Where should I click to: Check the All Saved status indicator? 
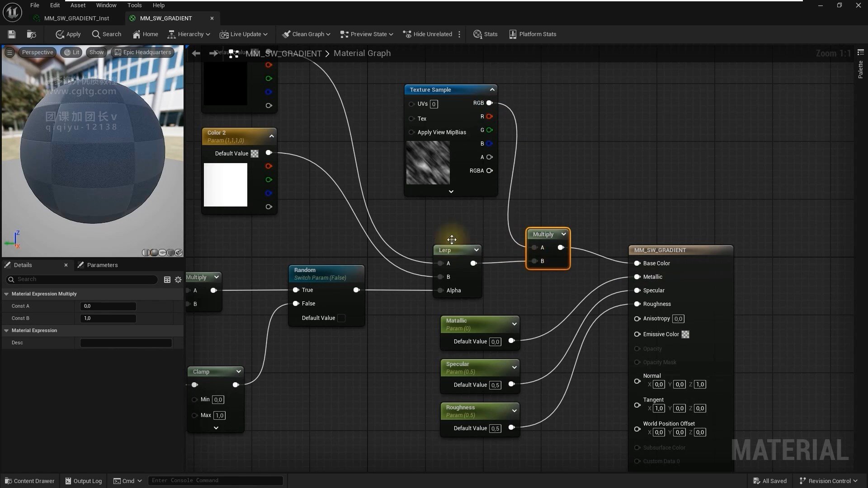click(770, 481)
